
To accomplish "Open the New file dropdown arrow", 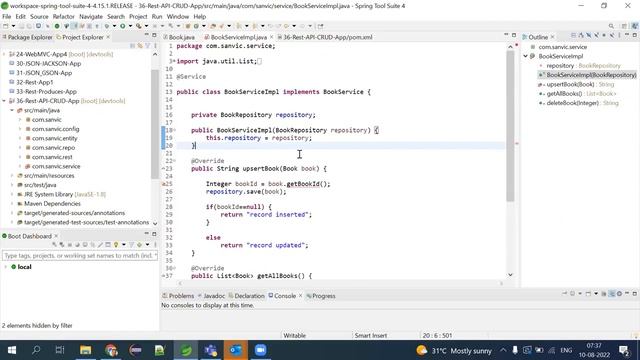I will click(13, 26).
